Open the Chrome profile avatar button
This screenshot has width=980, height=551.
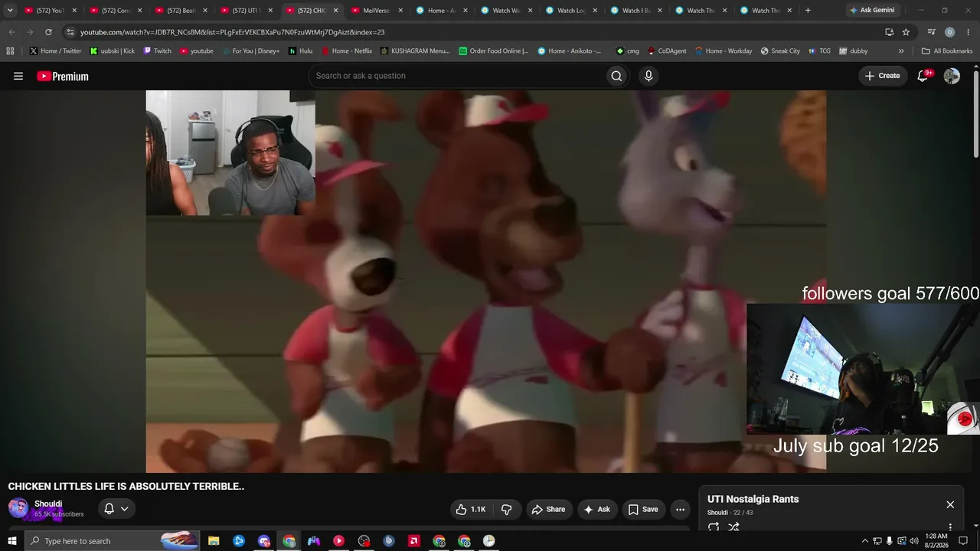coord(949,32)
